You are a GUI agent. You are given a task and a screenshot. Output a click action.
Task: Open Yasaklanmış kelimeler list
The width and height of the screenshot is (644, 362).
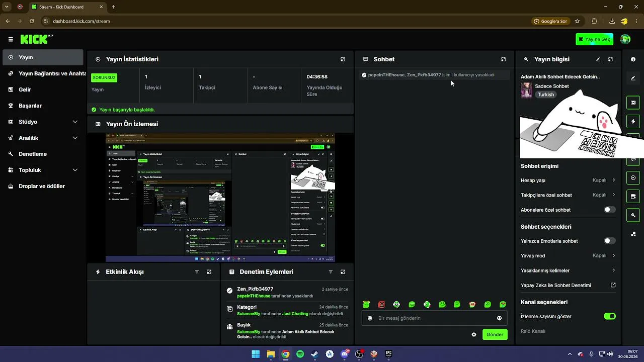[x=569, y=270]
